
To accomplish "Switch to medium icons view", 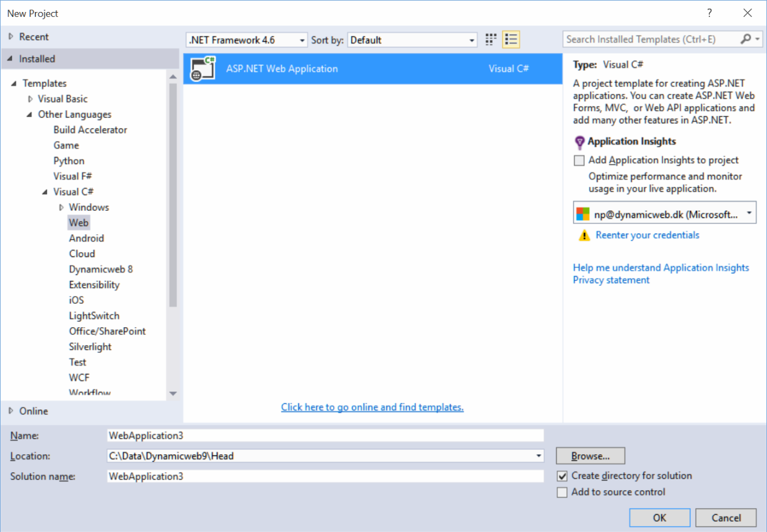I will 491,40.
